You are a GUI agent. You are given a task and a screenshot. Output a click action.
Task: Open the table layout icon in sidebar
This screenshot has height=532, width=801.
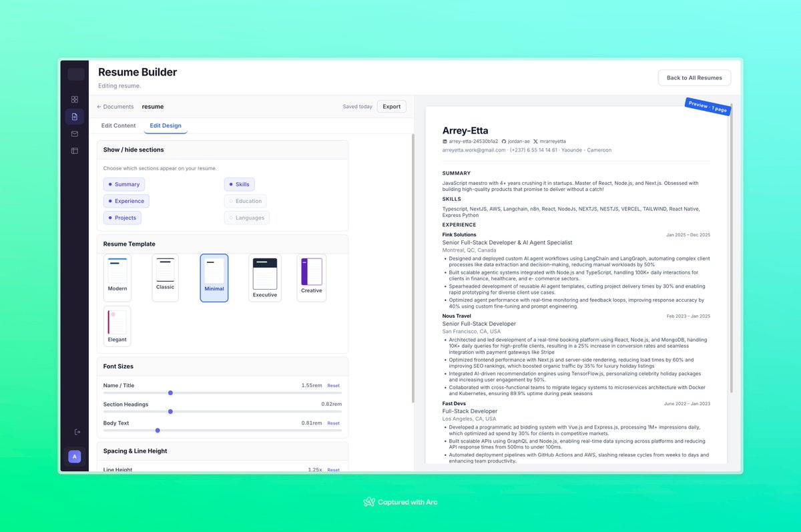pos(75,151)
